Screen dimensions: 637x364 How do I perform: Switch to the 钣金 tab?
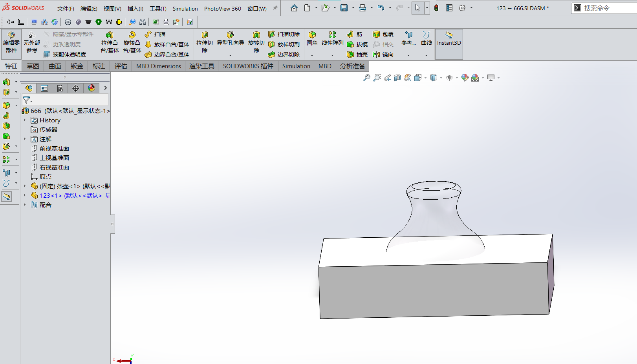[x=76, y=66]
